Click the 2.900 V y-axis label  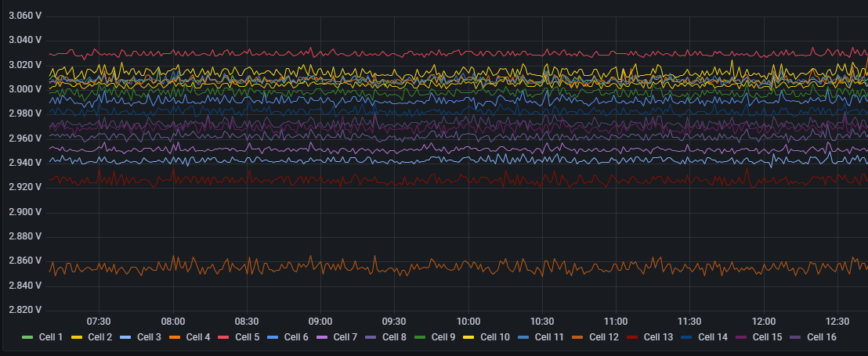(24, 212)
